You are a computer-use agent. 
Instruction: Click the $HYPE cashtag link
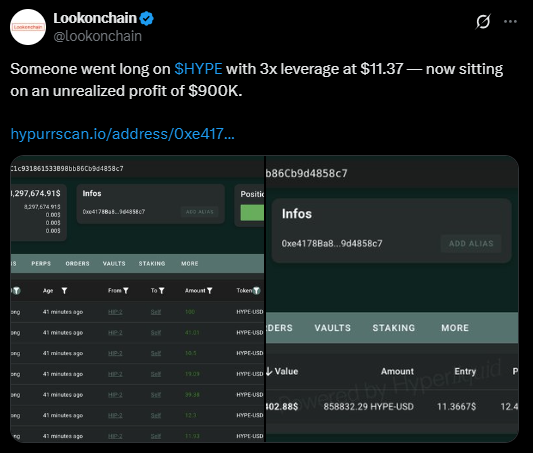click(198, 69)
